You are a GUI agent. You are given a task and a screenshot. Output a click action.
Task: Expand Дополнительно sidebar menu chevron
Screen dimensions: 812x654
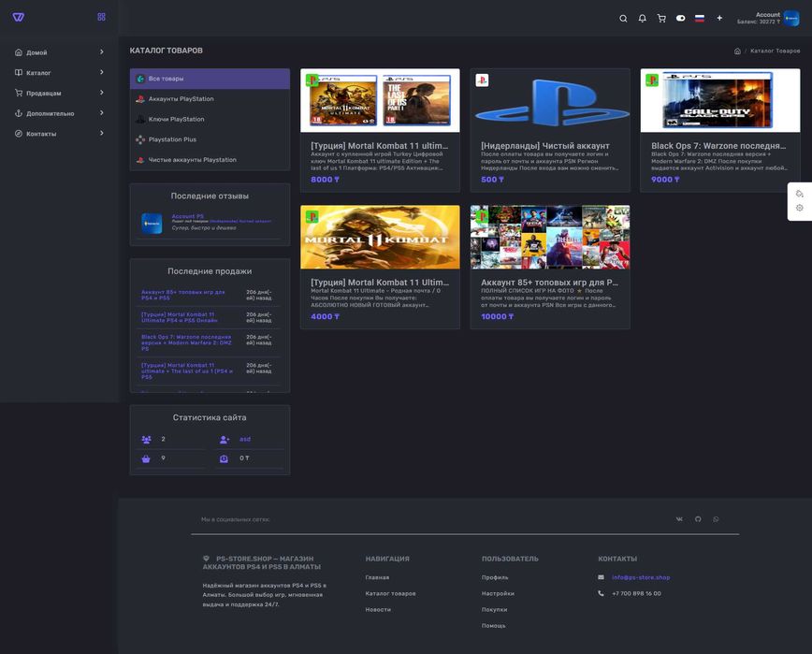101,112
